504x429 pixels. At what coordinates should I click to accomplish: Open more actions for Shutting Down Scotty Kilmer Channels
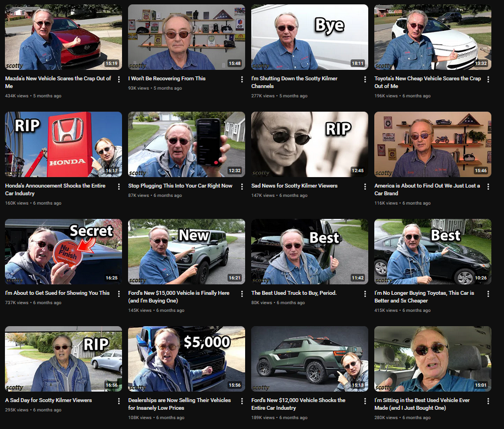[365, 79]
